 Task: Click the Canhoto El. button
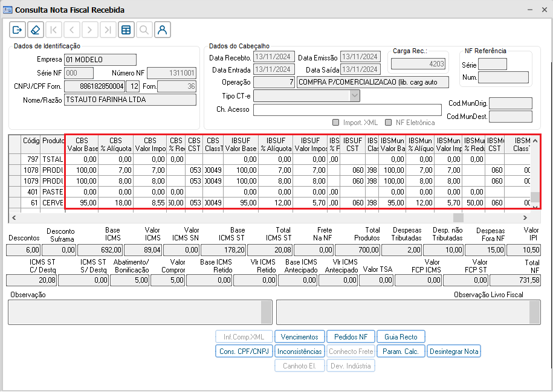tap(299, 365)
